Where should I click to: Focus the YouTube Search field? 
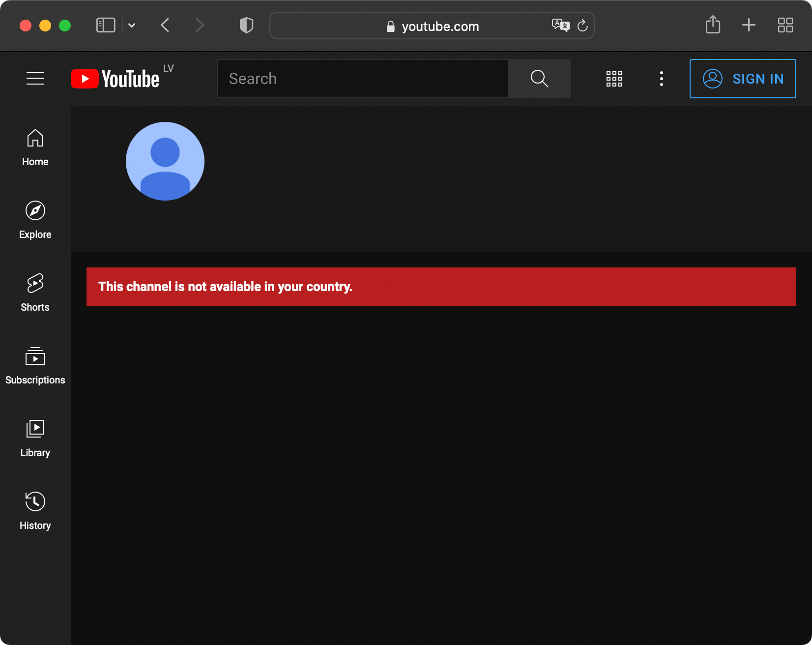tap(363, 79)
